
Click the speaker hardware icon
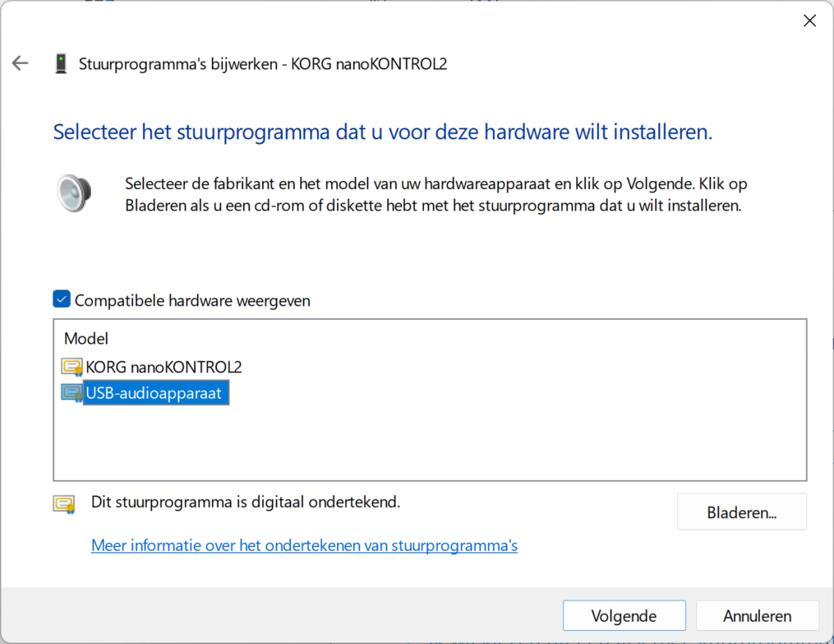pyautogui.click(x=74, y=192)
